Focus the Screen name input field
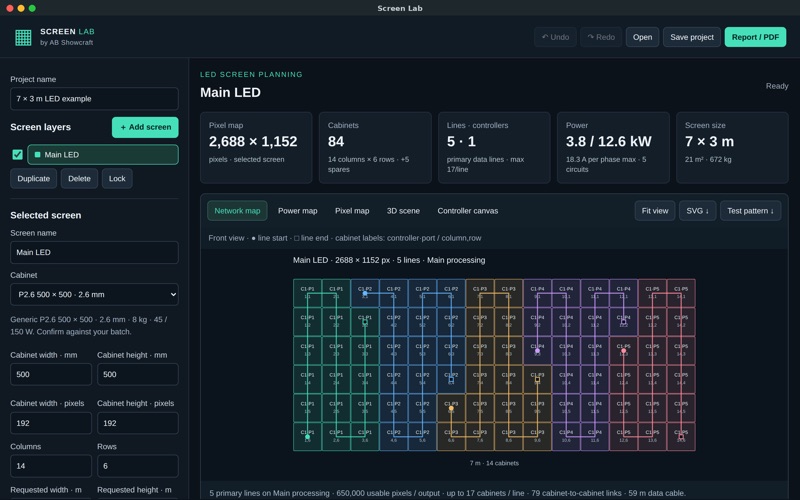Image resolution: width=800 pixels, height=500 pixels. coord(94,253)
